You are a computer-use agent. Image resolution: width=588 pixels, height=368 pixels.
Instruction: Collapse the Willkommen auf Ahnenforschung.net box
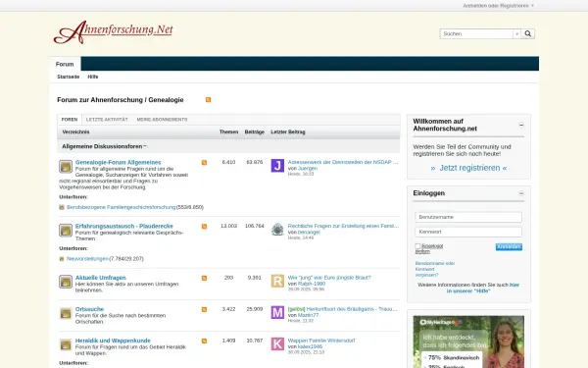tap(521, 125)
